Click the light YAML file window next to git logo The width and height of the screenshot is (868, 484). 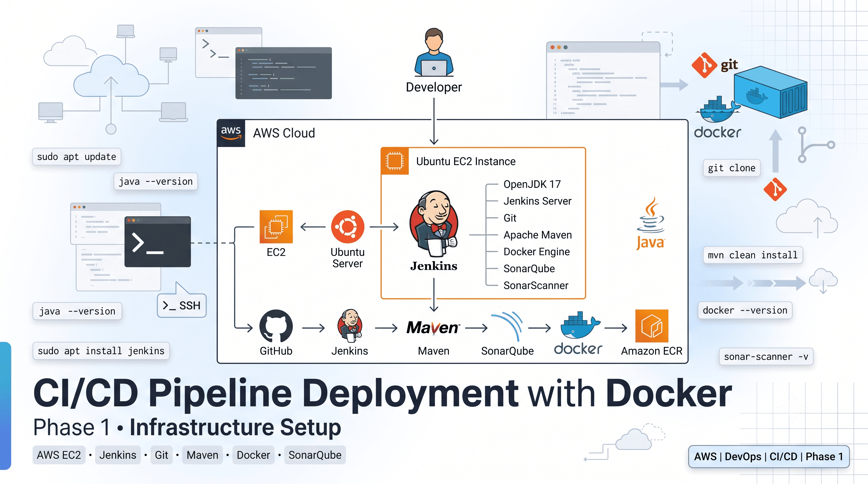coord(603,80)
